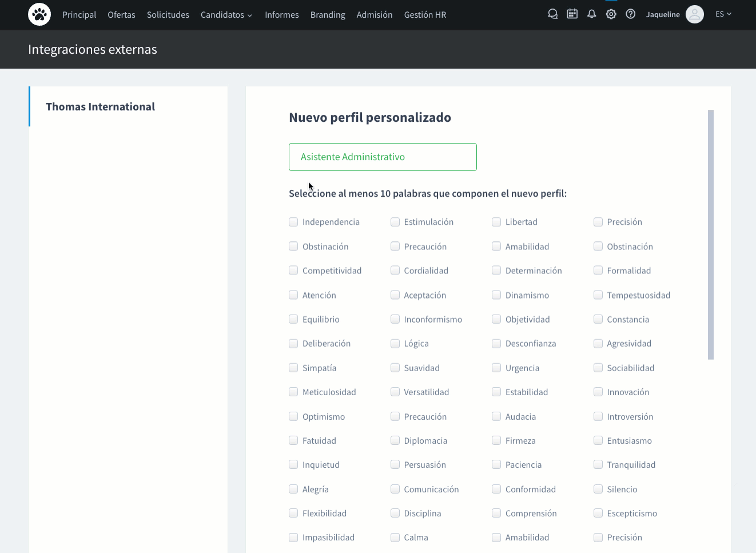Select Thomas International in the sidebar

click(x=100, y=106)
